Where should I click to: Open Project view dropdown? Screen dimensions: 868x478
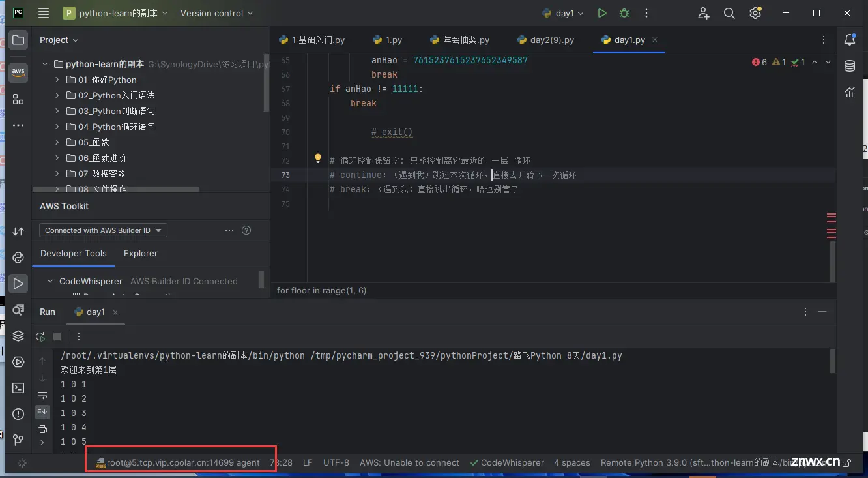click(x=59, y=40)
